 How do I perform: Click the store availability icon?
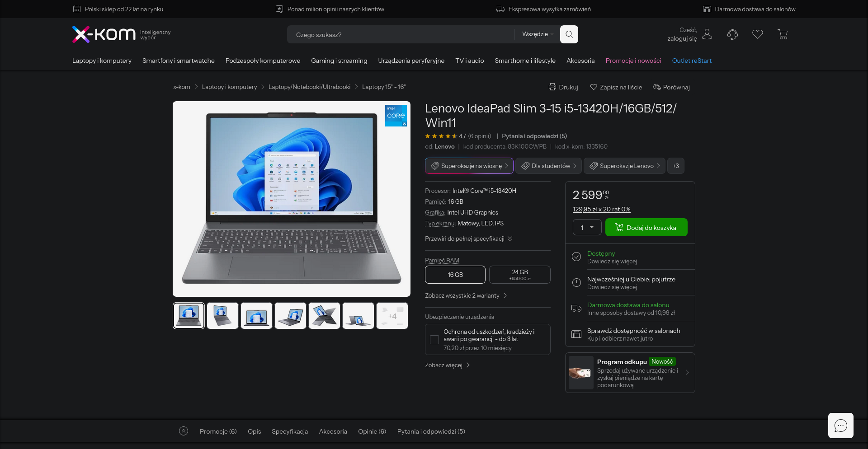[576, 334]
